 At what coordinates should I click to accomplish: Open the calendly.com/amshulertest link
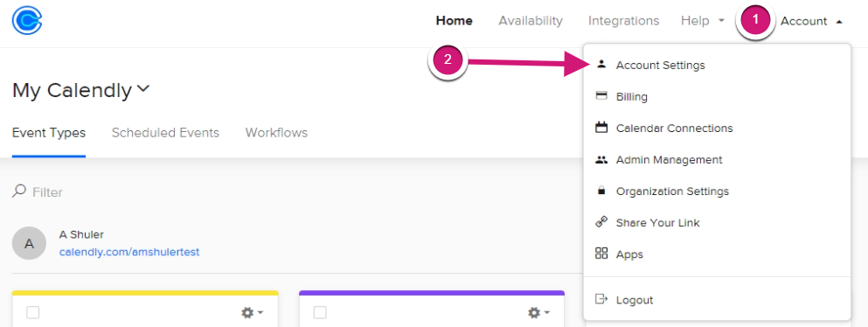129,253
